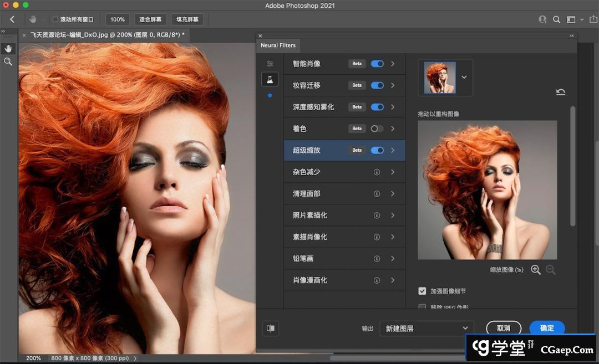Zoom in on the preview image

(x=535, y=270)
